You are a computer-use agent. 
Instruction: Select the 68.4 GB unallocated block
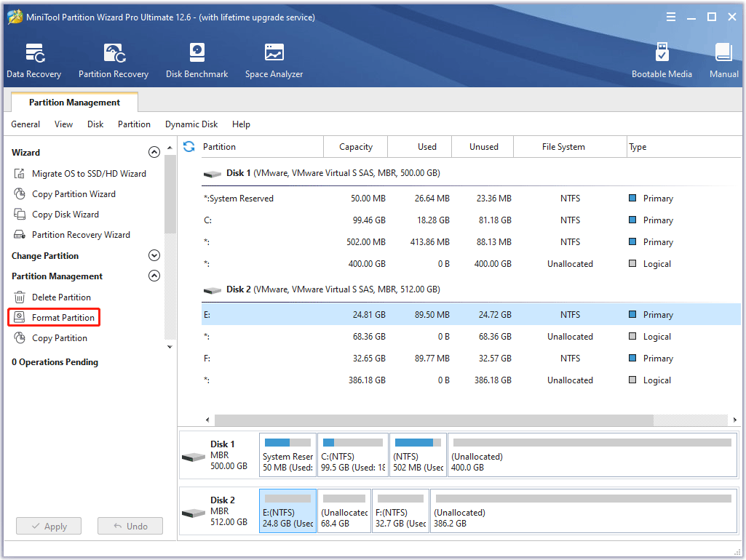(x=344, y=511)
